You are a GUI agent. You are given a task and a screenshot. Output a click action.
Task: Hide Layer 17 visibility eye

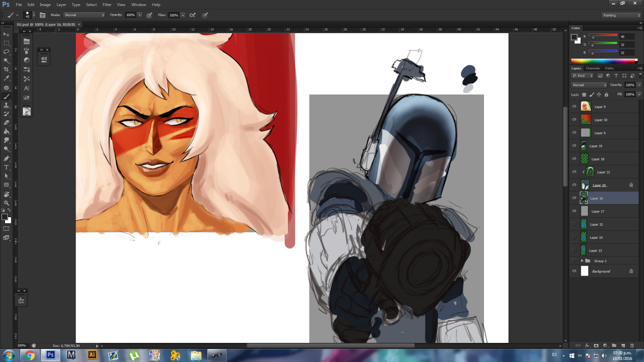click(x=575, y=211)
